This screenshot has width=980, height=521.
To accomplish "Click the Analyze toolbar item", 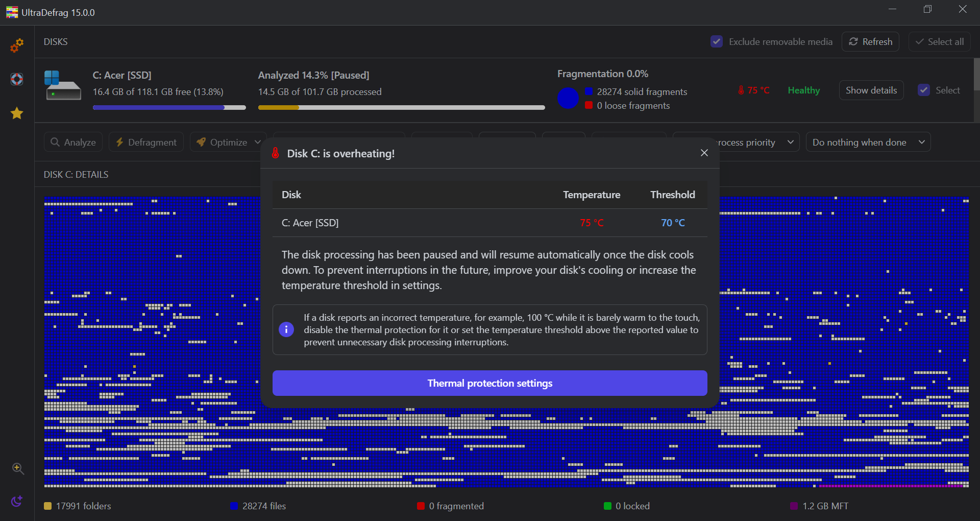I will coord(73,142).
